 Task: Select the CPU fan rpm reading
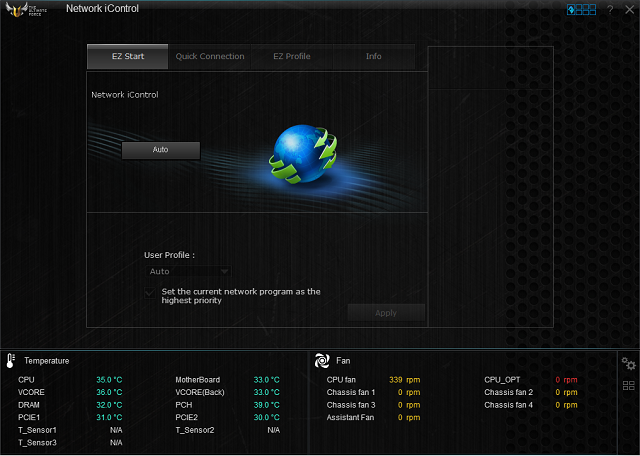[x=404, y=380]
